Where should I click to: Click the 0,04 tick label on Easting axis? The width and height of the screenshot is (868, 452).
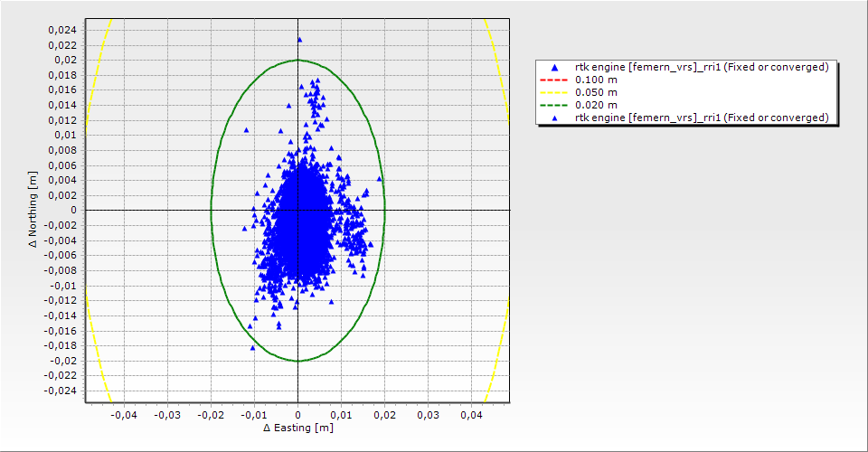(x=472, y=415)
